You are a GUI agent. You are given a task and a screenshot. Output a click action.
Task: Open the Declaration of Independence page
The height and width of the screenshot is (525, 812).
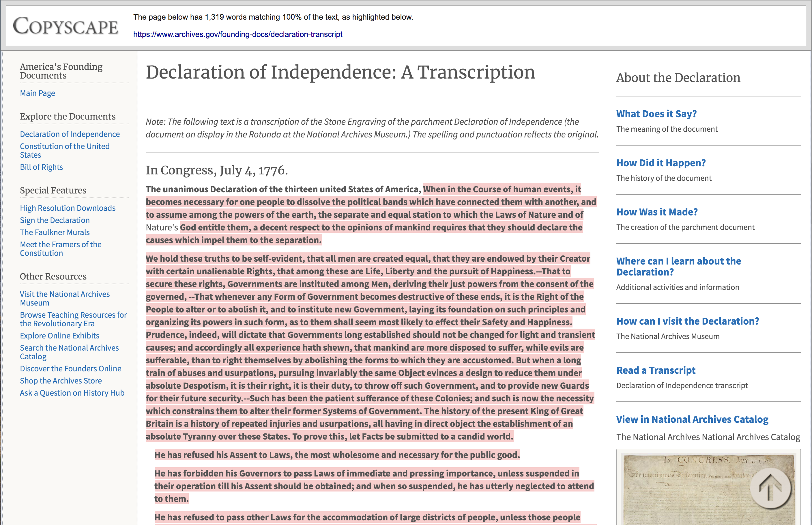pyautogui.click(x=70, y=133)
